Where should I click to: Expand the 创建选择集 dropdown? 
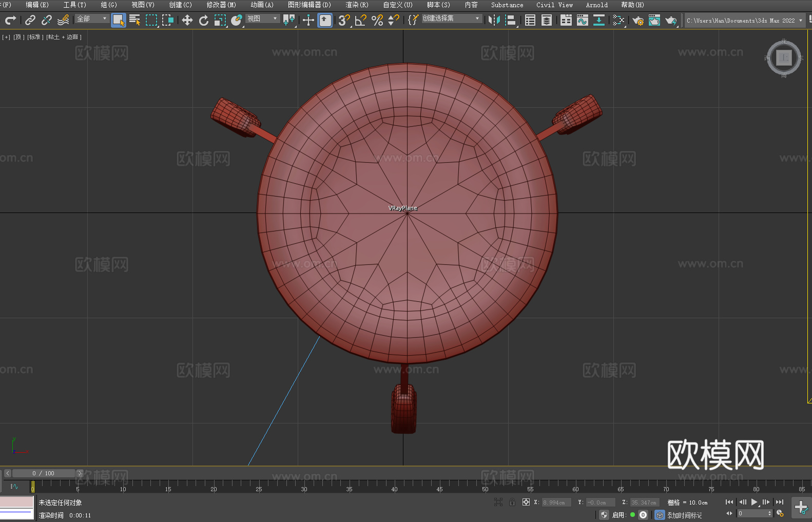pyautogui.click(x=452, y=18)
